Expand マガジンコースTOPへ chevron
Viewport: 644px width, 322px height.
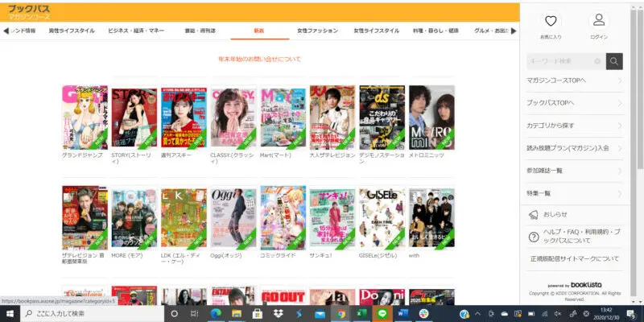pyautogui.click(x=620, y=80)
